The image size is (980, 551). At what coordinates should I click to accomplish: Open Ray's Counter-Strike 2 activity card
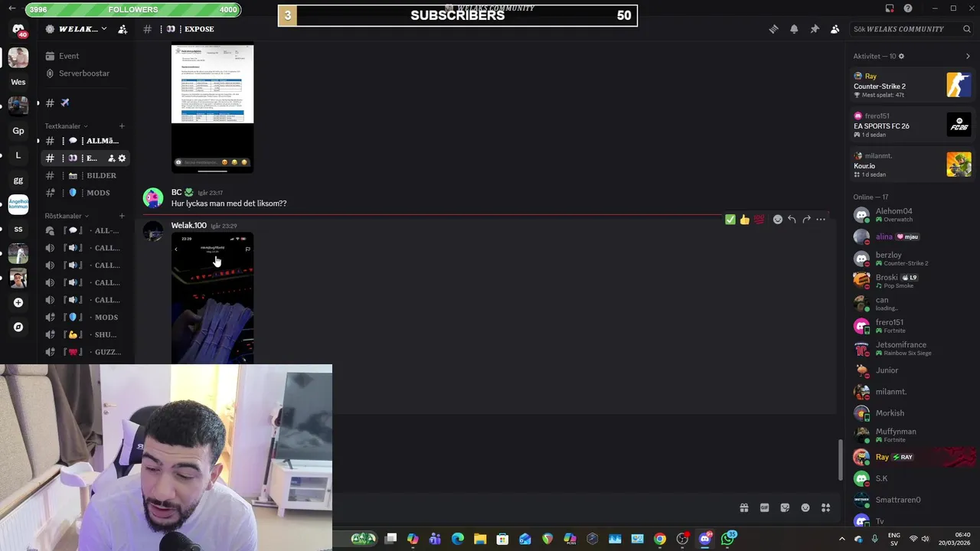click(x=913, y=85)
